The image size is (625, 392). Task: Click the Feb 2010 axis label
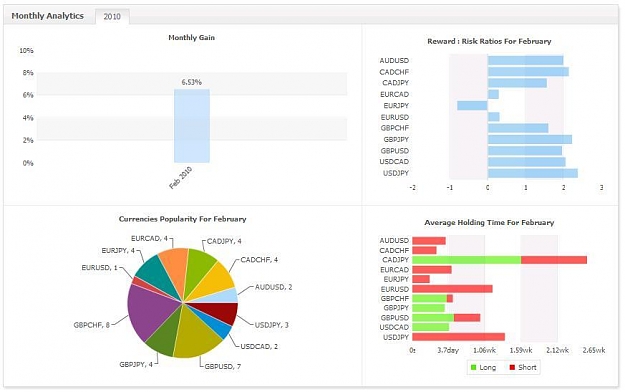pyautogui.click(x=181, y=178)
